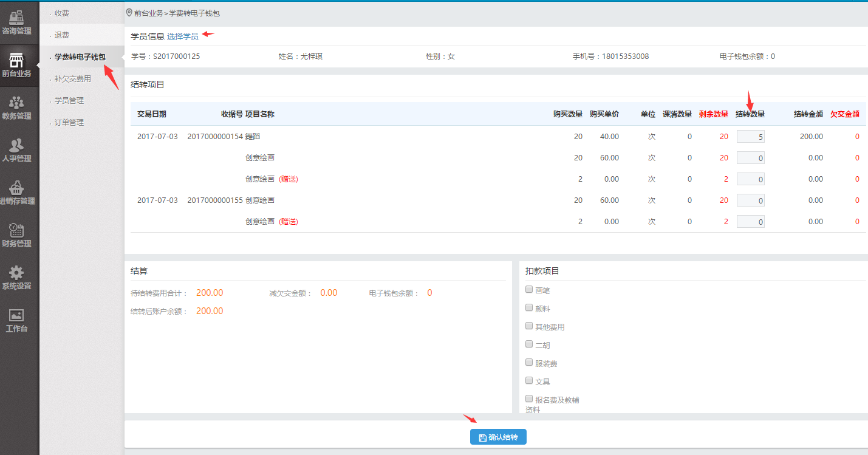Check the 文具 deduction checkbox
This screenshot has height=455, width=868.
click(529, 381)
